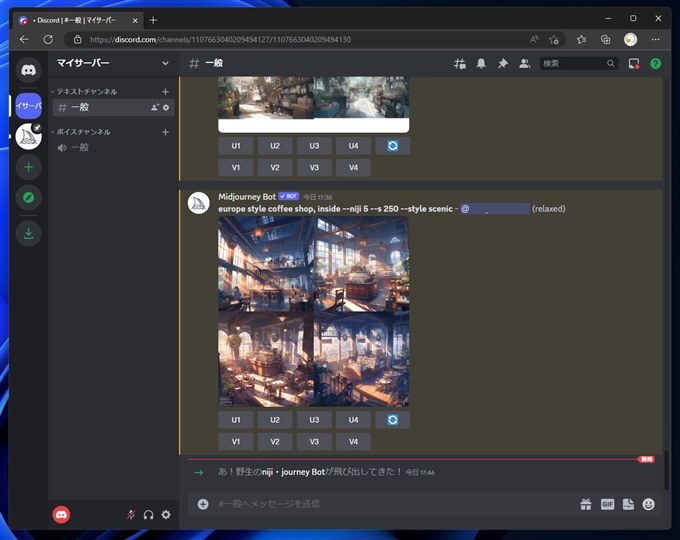Open the emoji picker

[x=649, y=504]
